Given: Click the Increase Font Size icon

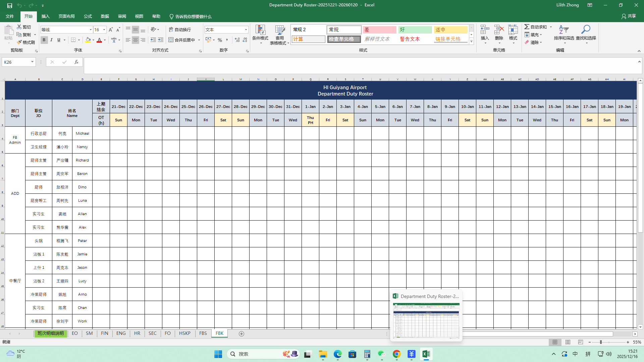Looking at the screenshot, I should pos(111,30).
